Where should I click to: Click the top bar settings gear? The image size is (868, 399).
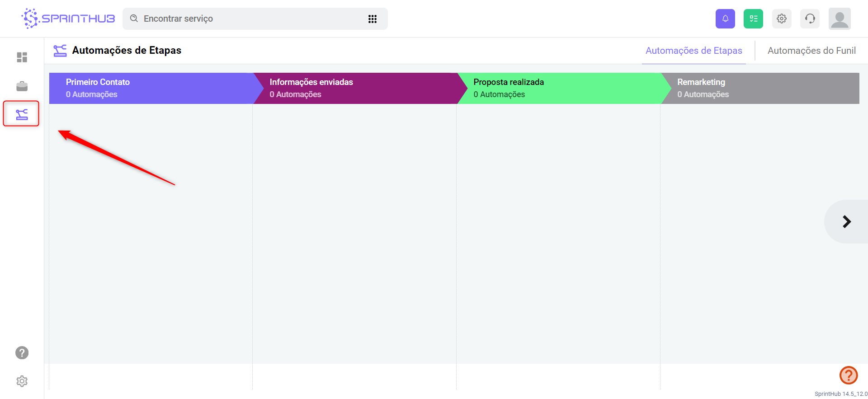point(782,19)
